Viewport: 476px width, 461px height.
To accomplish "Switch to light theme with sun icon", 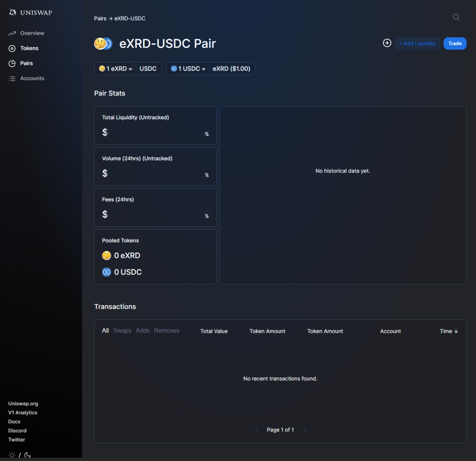I will (12, 455).
